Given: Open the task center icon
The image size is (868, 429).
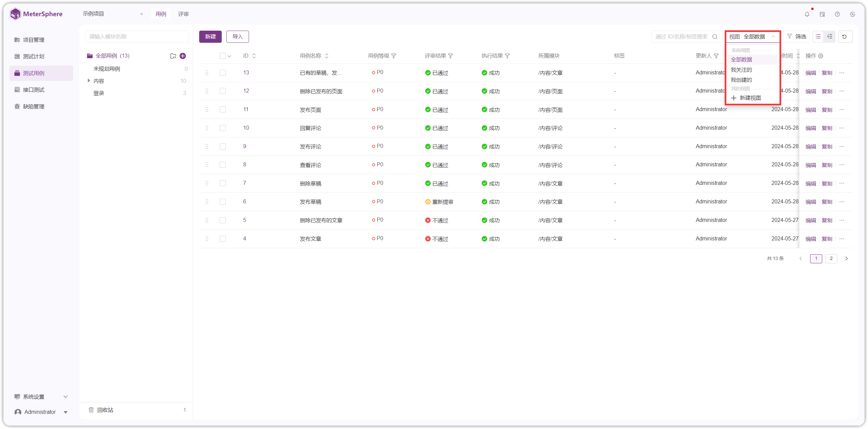Looking at the screenshot, I should 822,14.
